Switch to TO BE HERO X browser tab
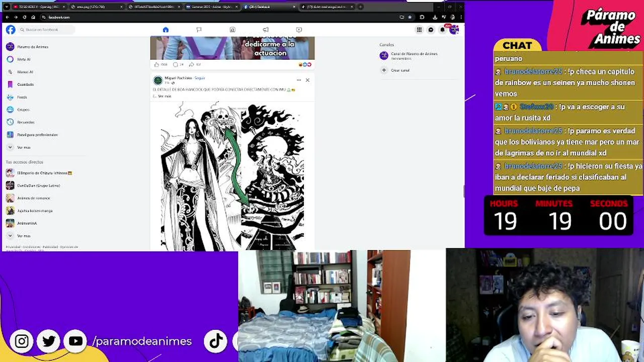This screenshot has height=362, width=644. (x=39, y=7)
